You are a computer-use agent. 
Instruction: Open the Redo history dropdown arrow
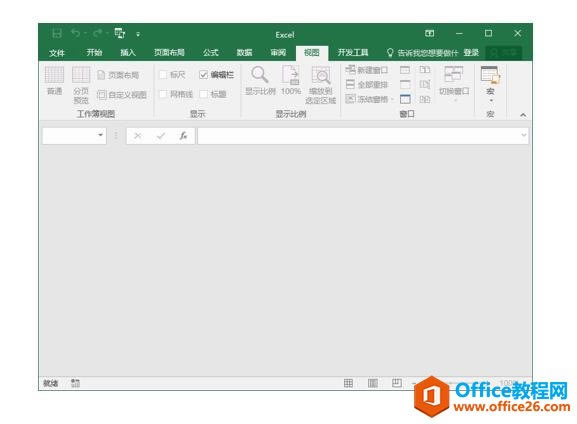tap(107, 34)
